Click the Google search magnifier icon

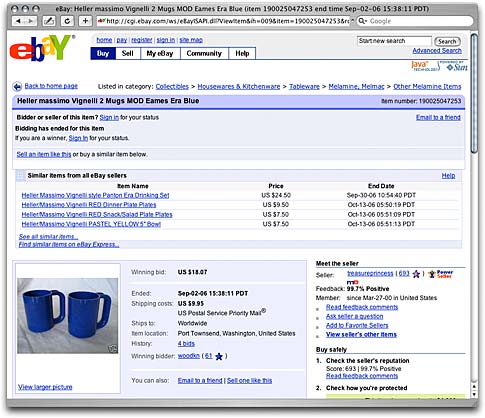[x=363, y=21]
